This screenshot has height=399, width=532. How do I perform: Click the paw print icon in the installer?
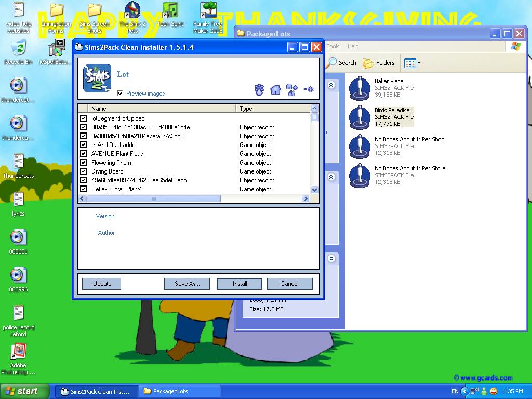pos(259,90)
